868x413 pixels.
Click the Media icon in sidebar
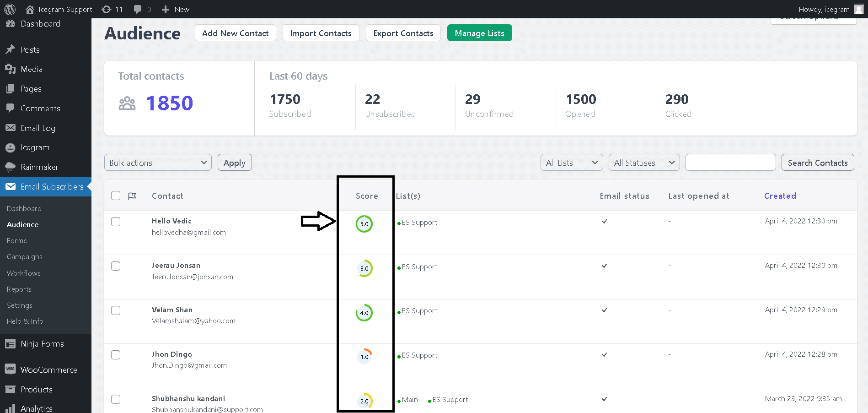(x=10, y=69)
